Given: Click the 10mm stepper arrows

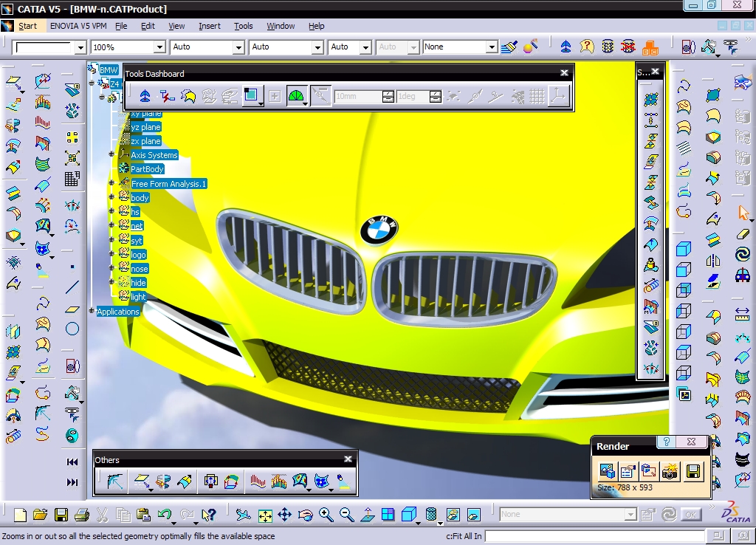Looking at the screenshot, I should point(388,97).
